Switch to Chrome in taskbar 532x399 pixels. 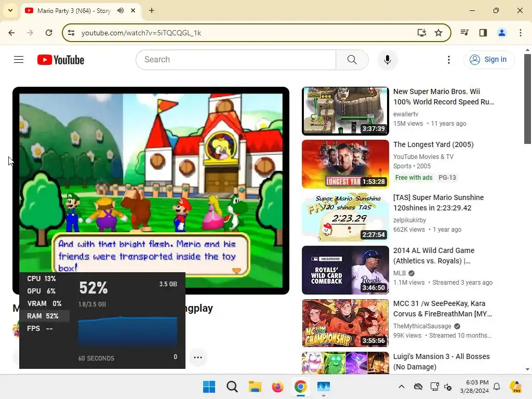point(301,387)
